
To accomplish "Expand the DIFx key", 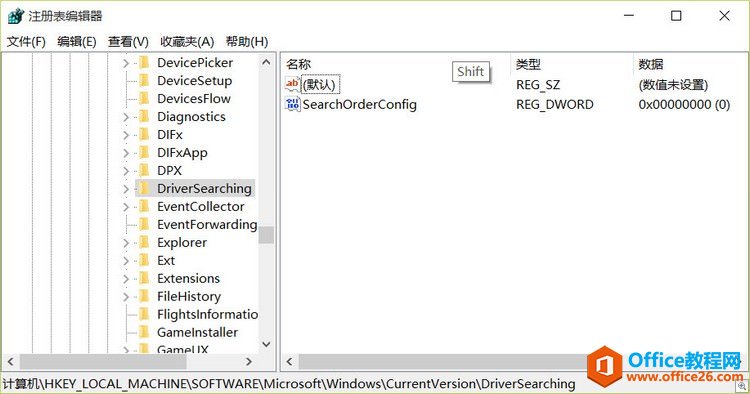I will click(x=126, y=135).
